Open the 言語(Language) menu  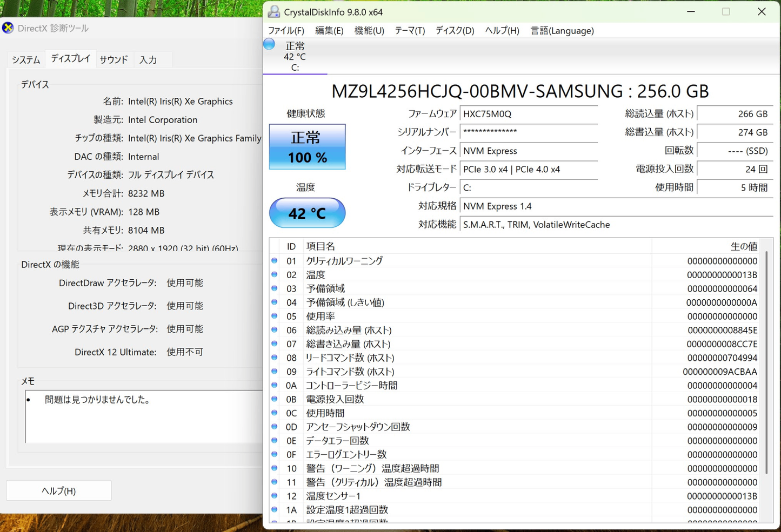562,31
